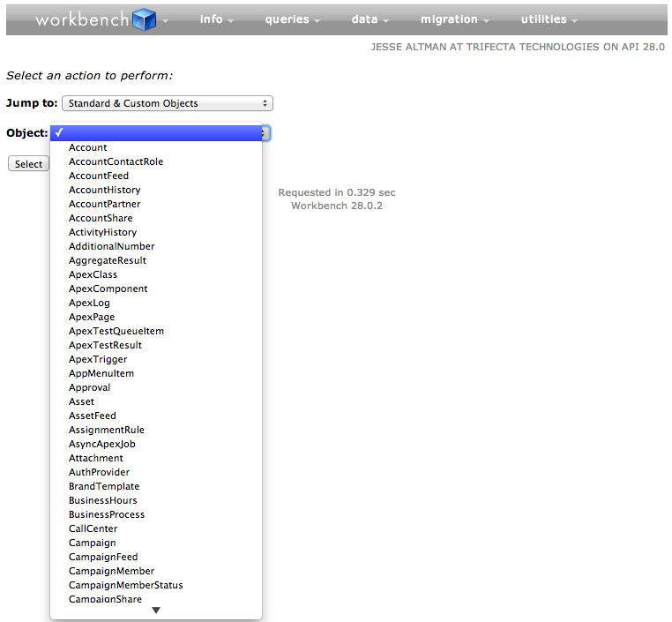
Task: Select AssignmentRule entry
Action: tap(156, 431)
